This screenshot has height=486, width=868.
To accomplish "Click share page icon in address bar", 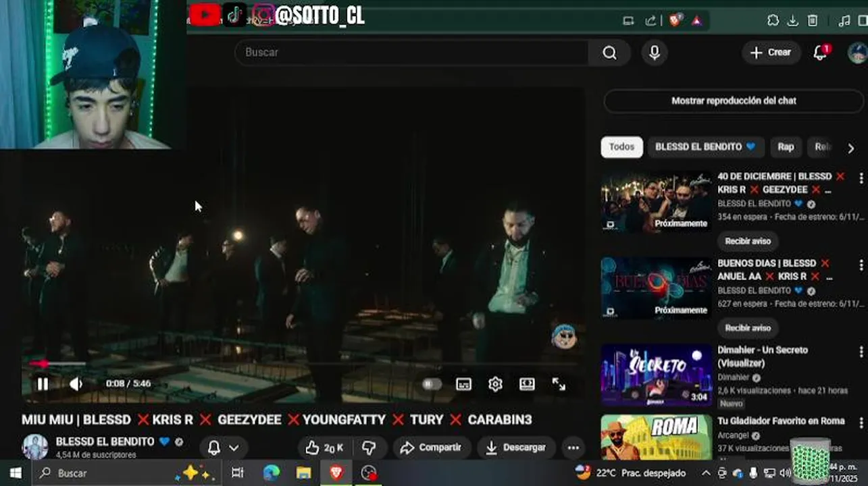I will coord(650,21).
